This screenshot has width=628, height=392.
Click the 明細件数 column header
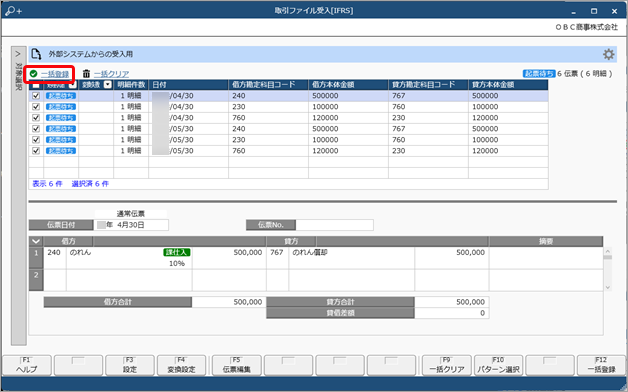pyautogui.click(x=131, y=84)
